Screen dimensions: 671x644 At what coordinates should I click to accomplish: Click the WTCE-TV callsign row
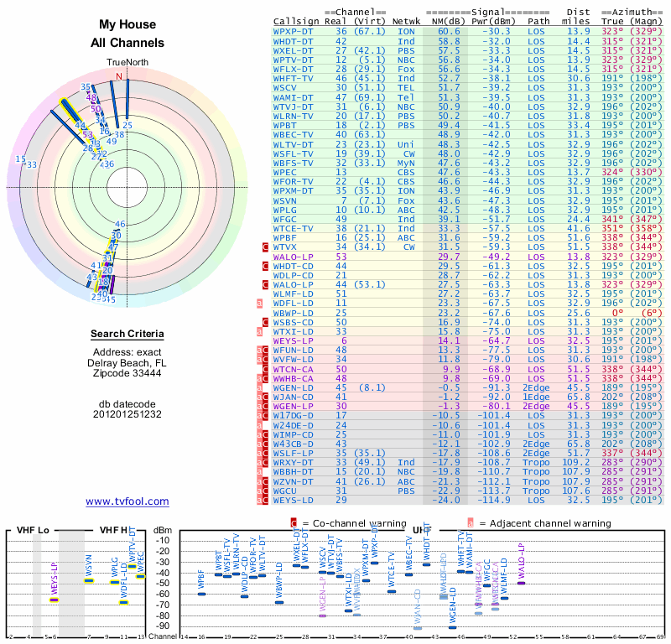[293, 228]
